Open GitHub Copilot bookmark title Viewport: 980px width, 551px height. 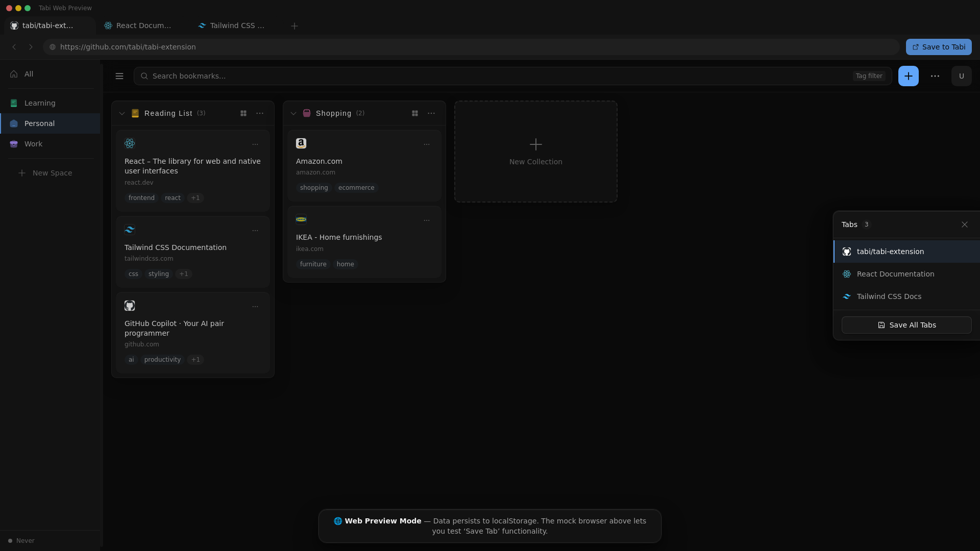pyautogui.click(x=174, y=328)
